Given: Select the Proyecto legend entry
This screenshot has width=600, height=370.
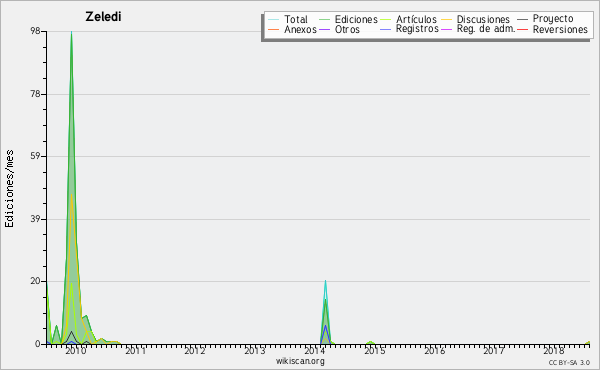Looking at the screenshot, I should coord(545,19).
